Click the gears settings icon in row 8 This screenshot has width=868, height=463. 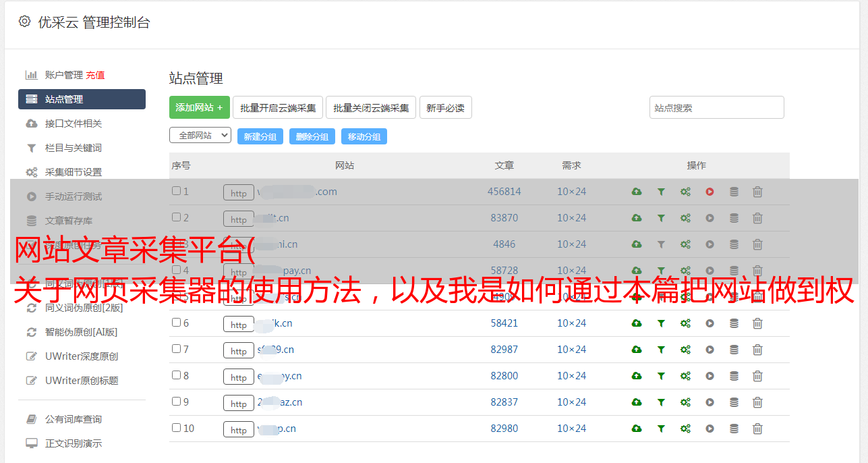685,376
